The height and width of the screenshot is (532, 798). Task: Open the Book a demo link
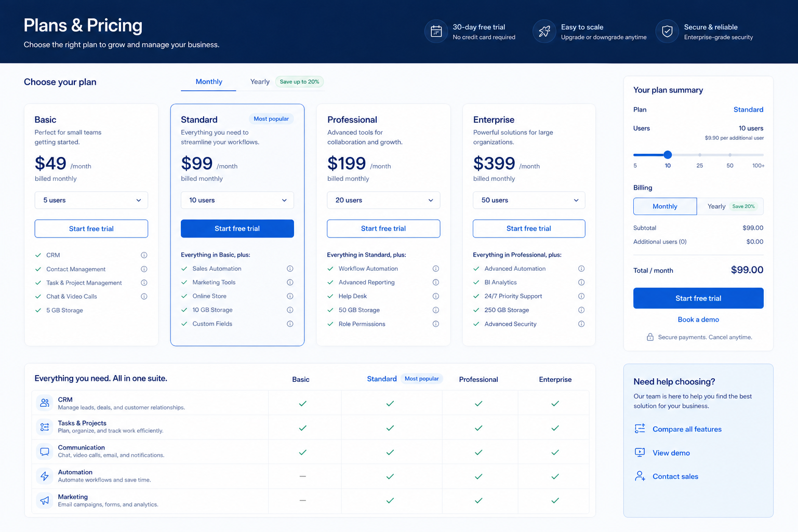(x=698, y=320)
